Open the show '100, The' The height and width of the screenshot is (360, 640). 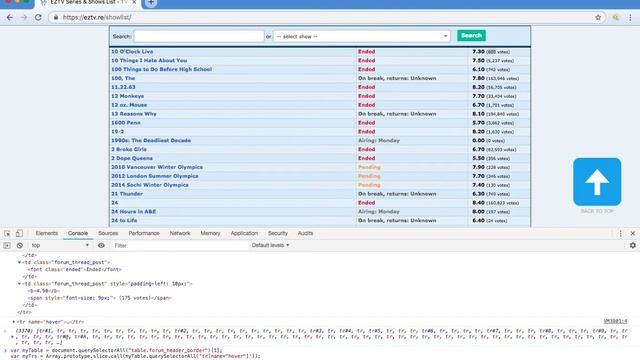(x=123, y=78)
